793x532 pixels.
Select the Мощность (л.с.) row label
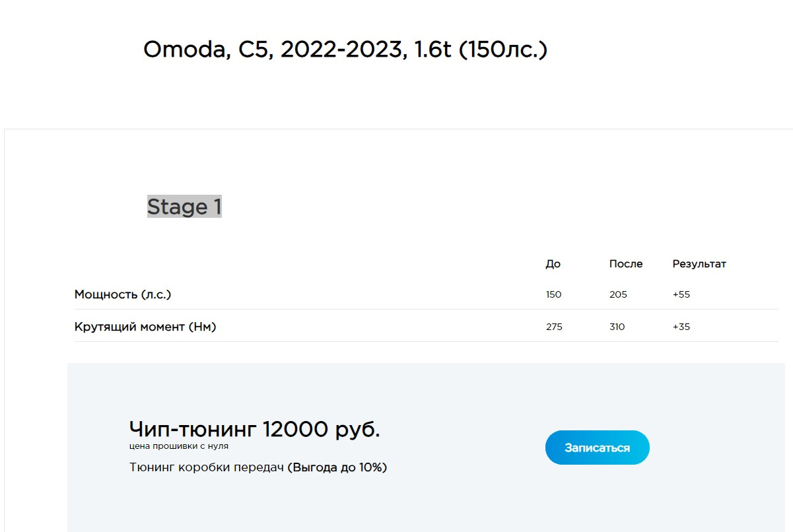tap(123, 294)
